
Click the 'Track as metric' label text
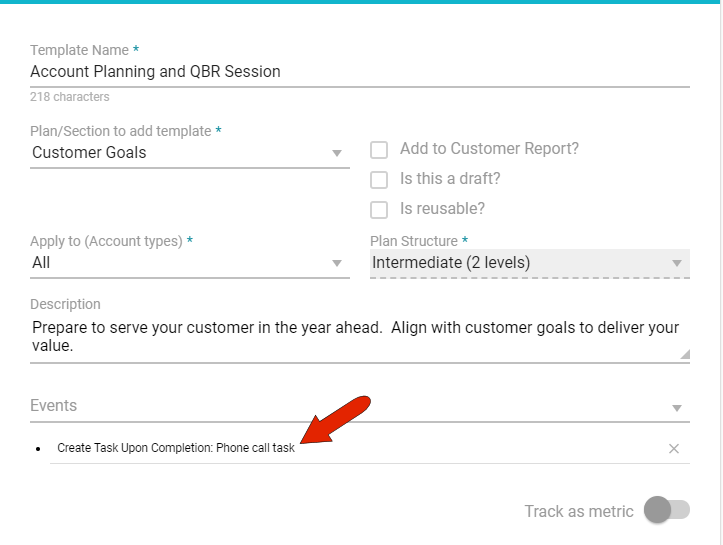579,511
